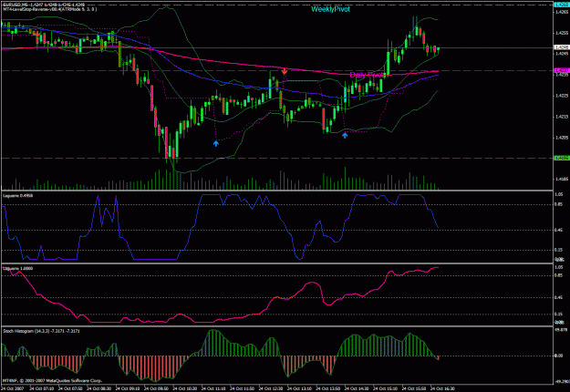Viewport: 570px width, 392px height.
Task: Click the 1.4205 price scale label
Action: (562, 138)
